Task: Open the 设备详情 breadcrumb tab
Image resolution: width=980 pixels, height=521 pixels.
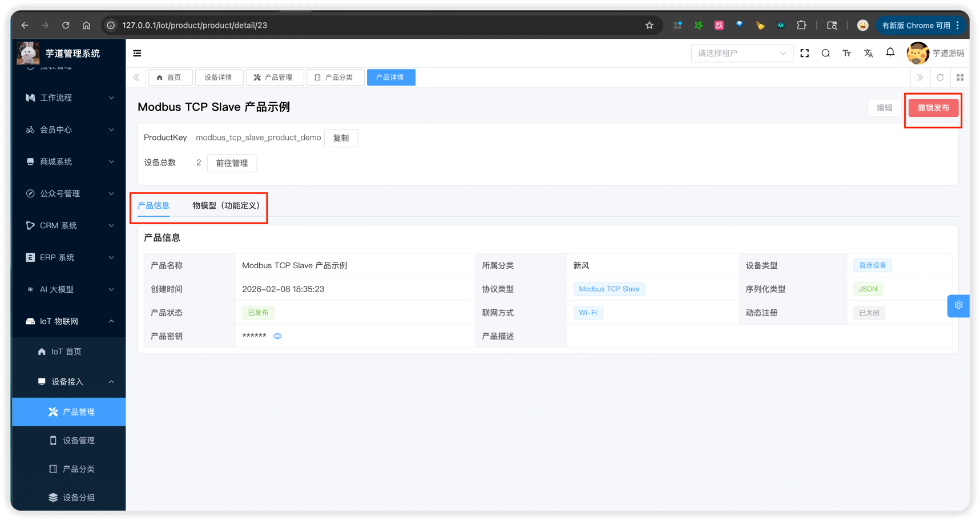Action: tap(219, 77)
